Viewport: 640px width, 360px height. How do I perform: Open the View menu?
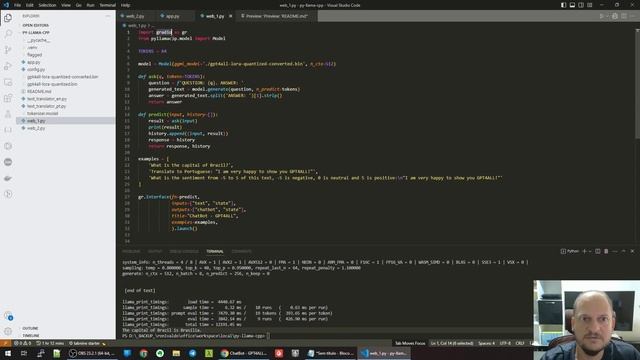click(66, 5)
